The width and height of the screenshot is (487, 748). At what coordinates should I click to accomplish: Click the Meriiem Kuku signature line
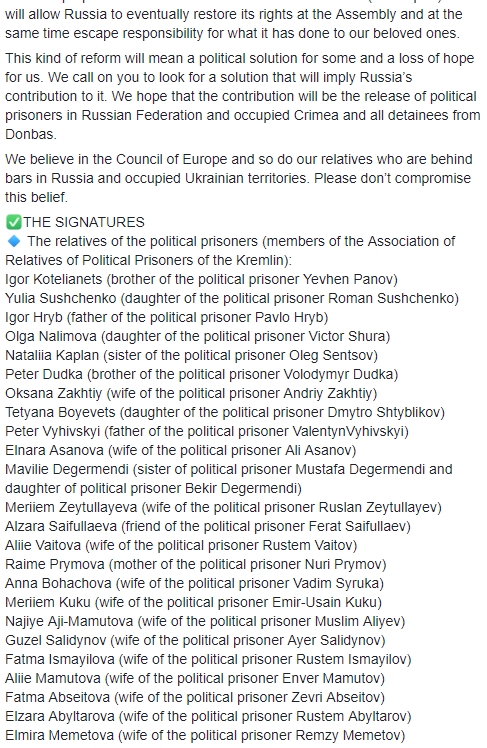coord(194,603)
